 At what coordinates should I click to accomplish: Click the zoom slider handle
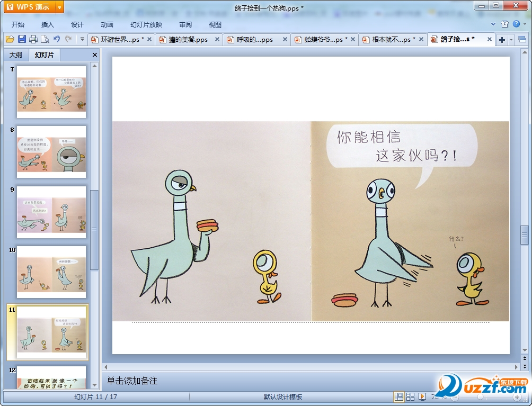[480, 397]
